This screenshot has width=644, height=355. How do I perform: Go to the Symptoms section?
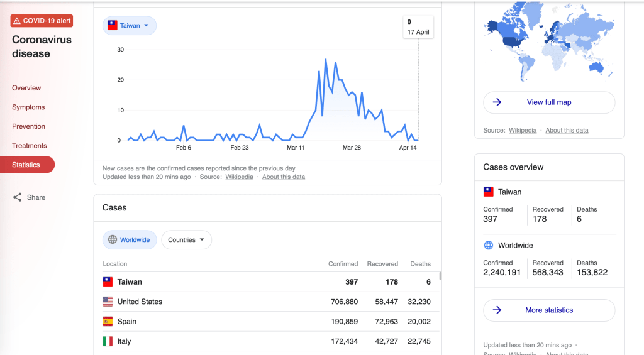pos(28,107)
